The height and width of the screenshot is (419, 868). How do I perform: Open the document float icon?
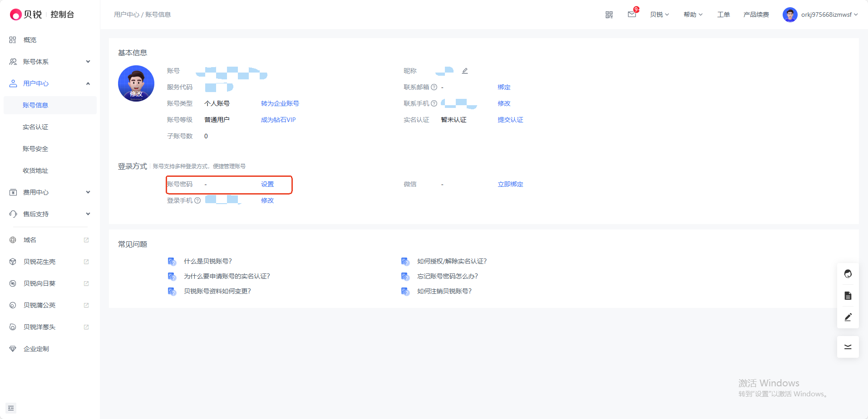(x=848, y=296)
